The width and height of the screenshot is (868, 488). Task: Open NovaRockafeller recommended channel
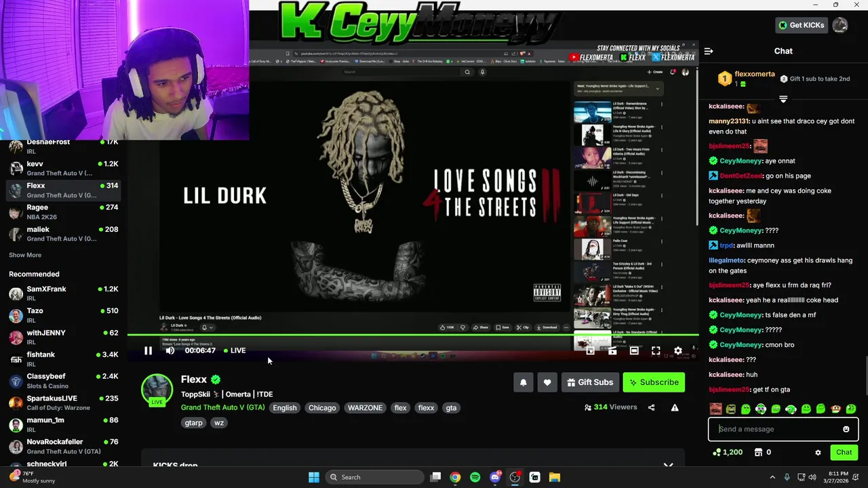(64, 446)
